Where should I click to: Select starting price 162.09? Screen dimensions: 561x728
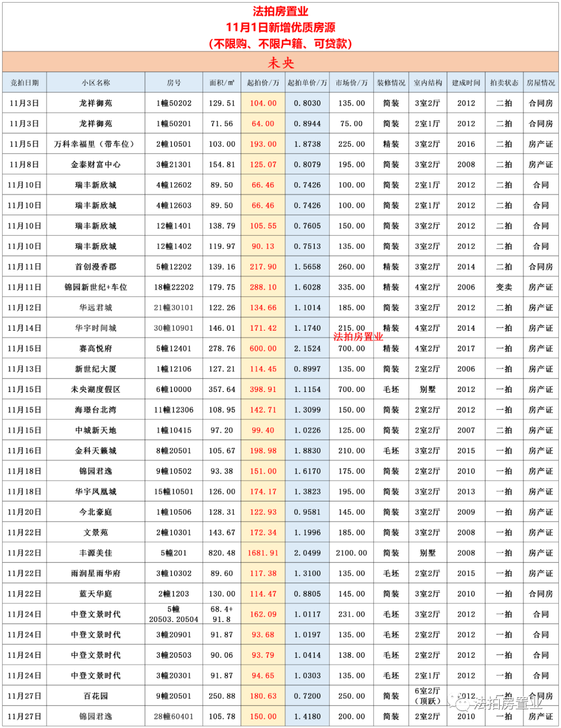tap(263, 614)
